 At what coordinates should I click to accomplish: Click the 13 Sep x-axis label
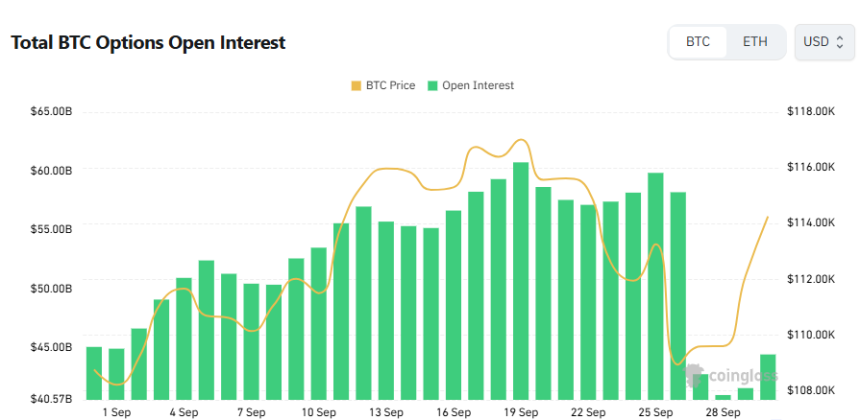click(x=386, y=411)
